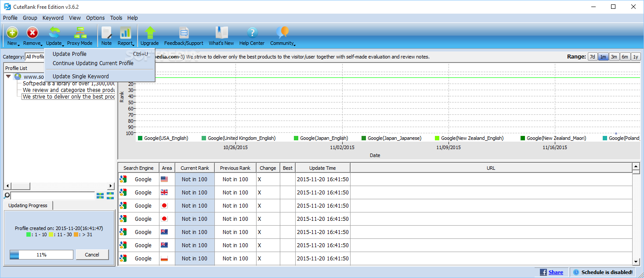Switch to the Updating Progress tab
Screen dimensions: 644x278
(28, 205)
